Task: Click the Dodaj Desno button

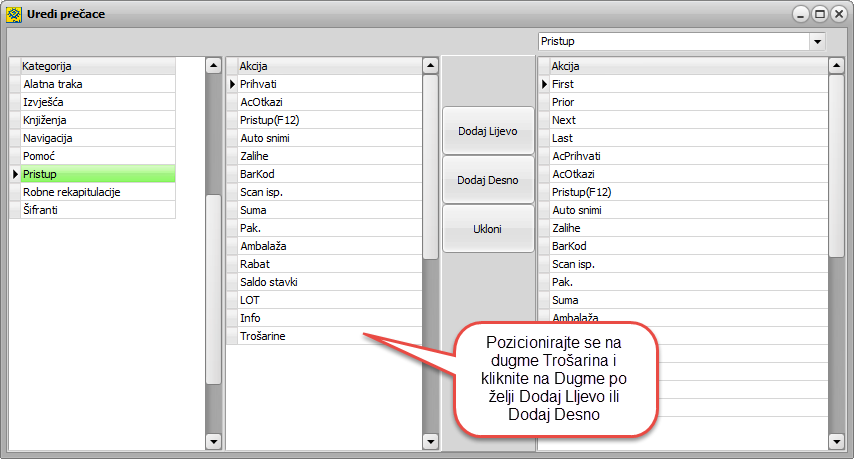Action: coord(488,180)
